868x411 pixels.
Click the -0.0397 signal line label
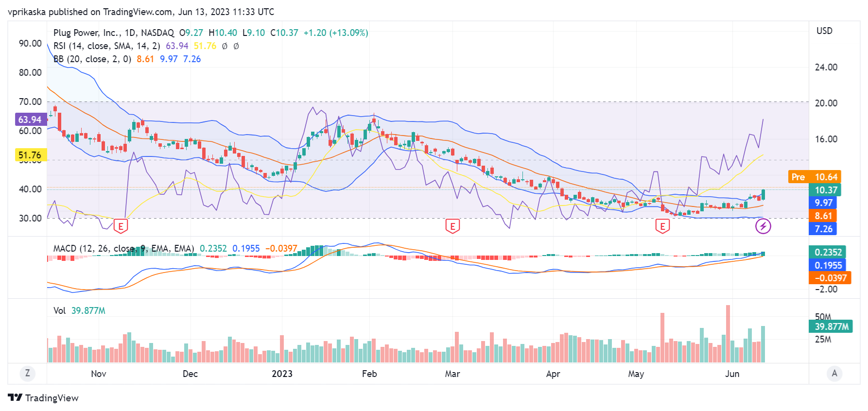tap(830, 278)
